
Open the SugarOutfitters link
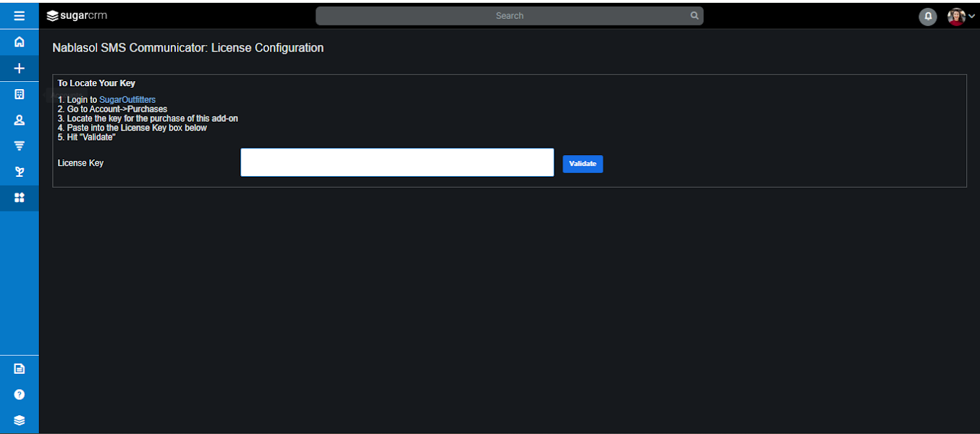pyautogui.click(x=127, y=99)
